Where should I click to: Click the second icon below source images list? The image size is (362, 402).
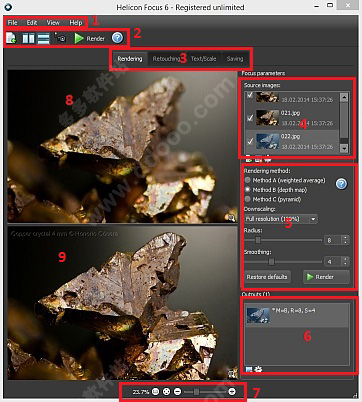[258, 160]
